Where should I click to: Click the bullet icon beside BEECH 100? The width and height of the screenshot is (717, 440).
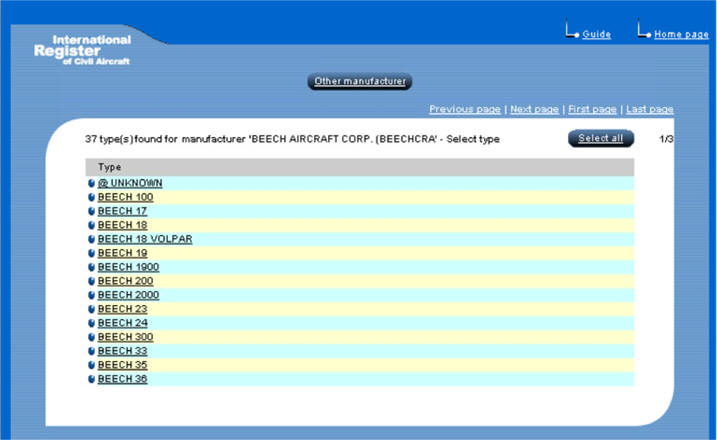pos(91,198)
